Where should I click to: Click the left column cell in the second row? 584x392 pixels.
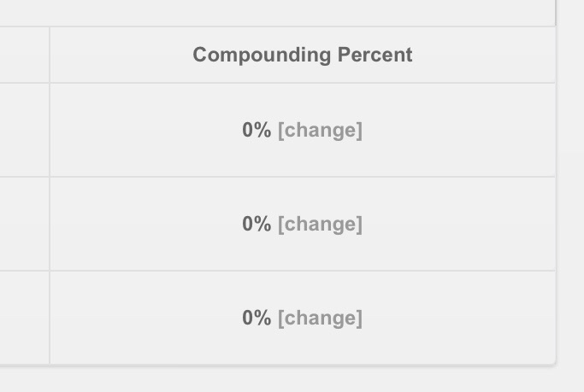coord(24,224)
